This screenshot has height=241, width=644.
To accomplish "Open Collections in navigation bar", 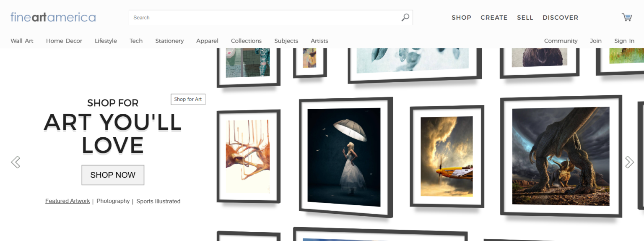I will [246, 41].
